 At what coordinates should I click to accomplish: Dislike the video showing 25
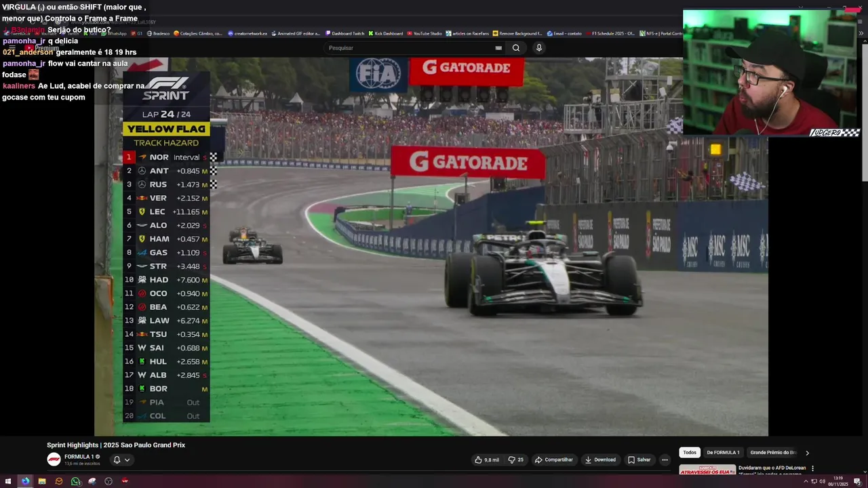click(516, 460)
